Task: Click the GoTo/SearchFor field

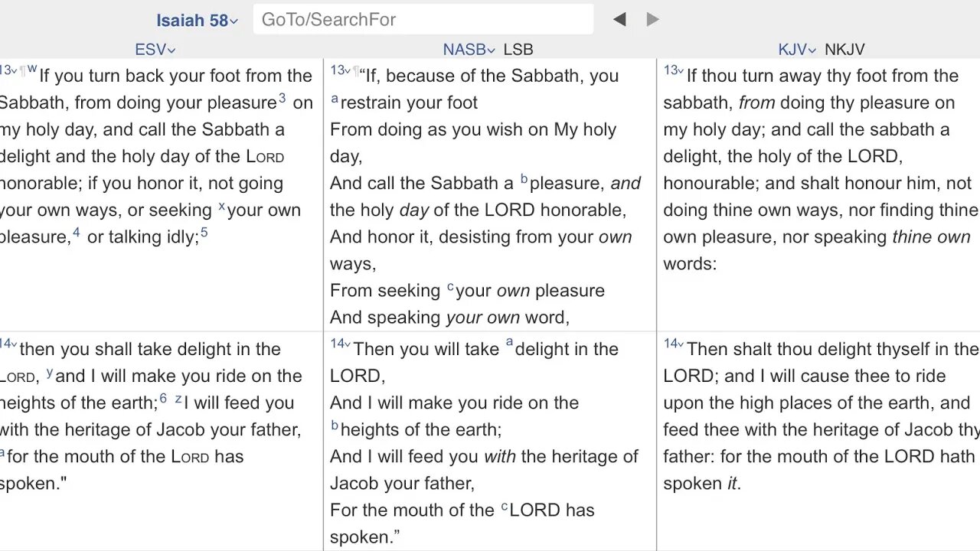Action: point(423,20)
